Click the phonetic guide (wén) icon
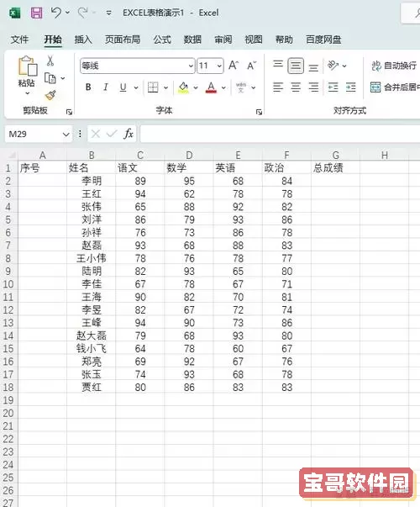 click(x=241, y=87)
